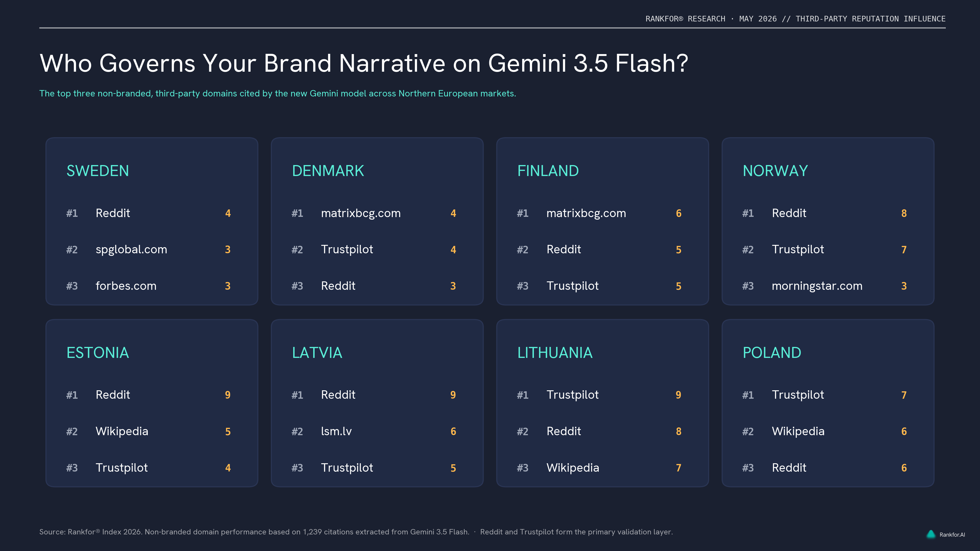
Task: Click Trustpilot in the Latvia card
Action: click(347, 468)
